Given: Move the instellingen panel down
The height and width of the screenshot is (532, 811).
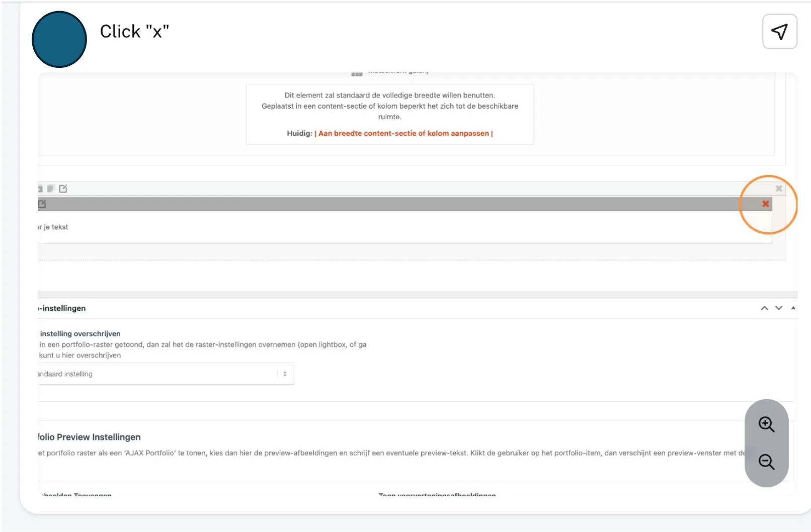Looking at the screenshot, I should click(x=779, y=308).
